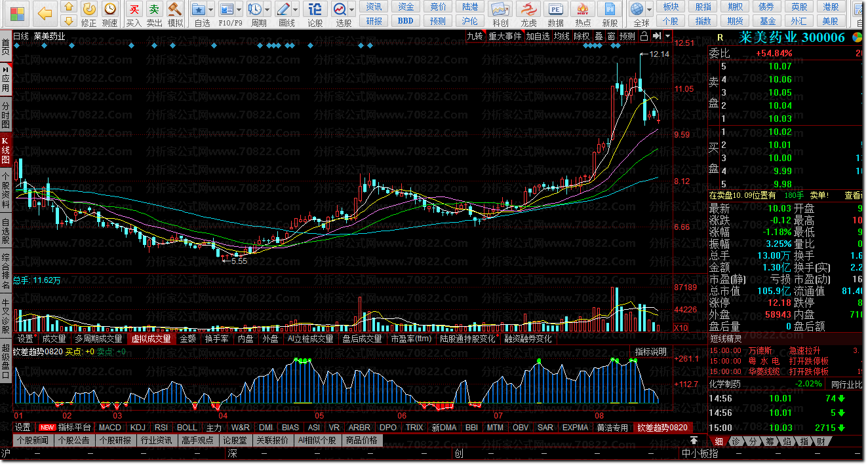Open the 个股新闻 news tab
This screenshot has width=868, height=465.
(x=33, y=440)
